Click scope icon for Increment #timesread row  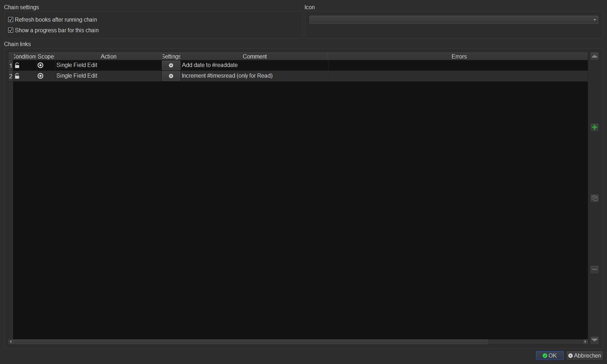click(x=40, y=76)
